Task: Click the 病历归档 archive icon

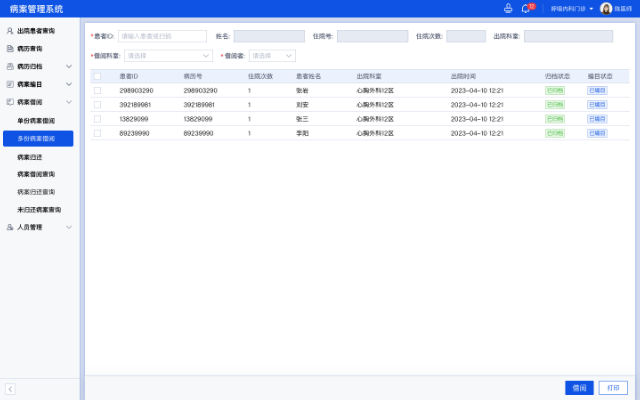Action: 10,66
